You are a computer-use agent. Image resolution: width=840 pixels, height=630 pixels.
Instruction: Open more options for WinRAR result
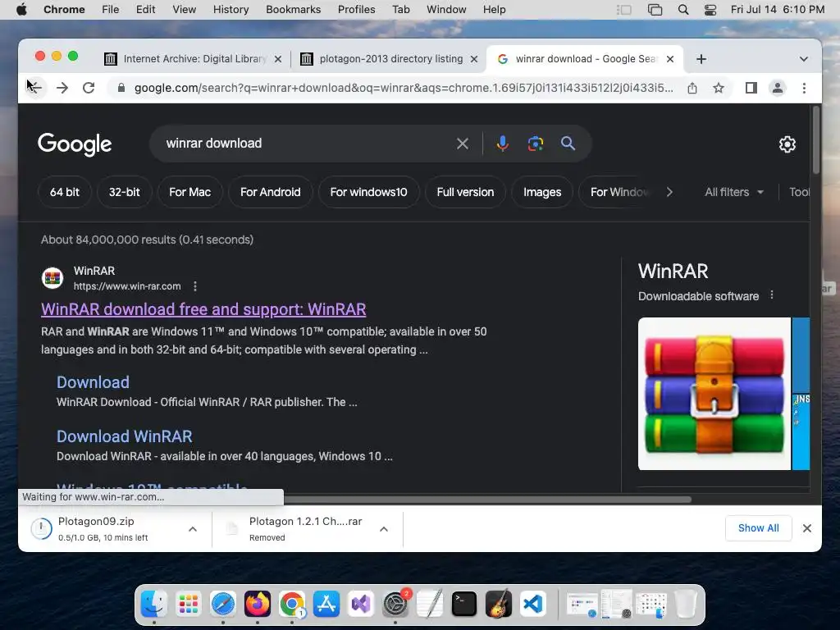point(195,286)
